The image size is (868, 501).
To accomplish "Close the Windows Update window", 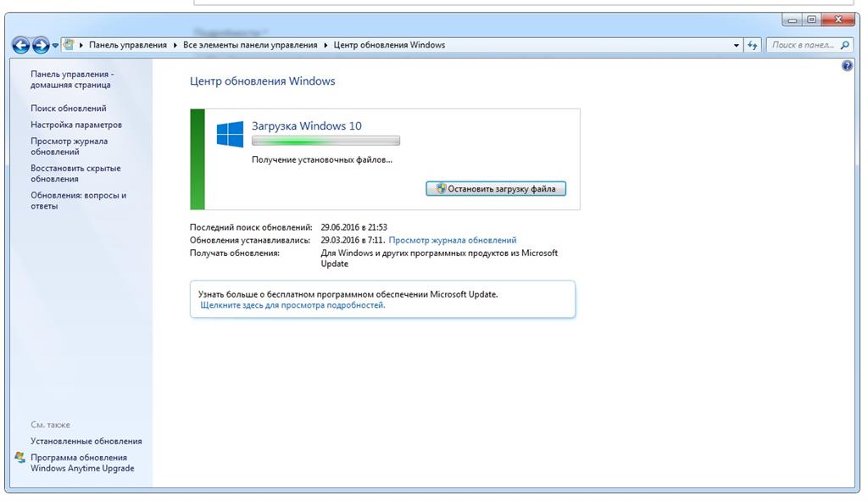I will coord(838,20).
